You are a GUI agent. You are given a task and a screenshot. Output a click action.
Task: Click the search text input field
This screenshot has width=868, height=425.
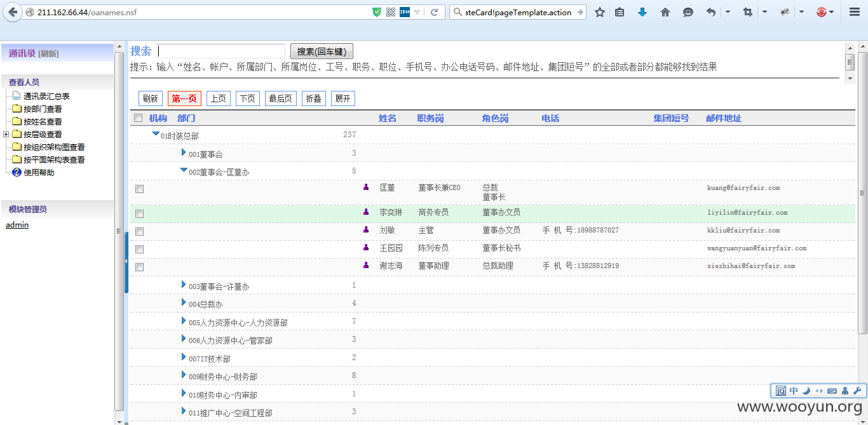(x=221, y=51)
